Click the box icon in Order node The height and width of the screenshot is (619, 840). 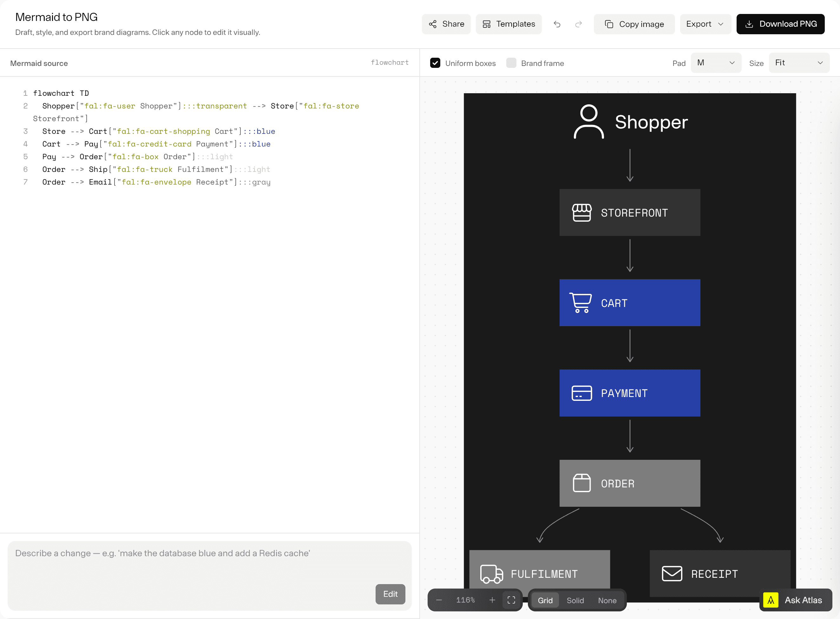[x=582, y=483]
